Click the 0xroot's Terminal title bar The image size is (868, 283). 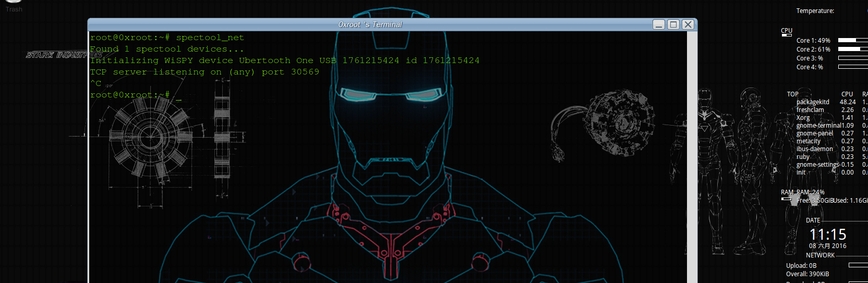[370, 24]
